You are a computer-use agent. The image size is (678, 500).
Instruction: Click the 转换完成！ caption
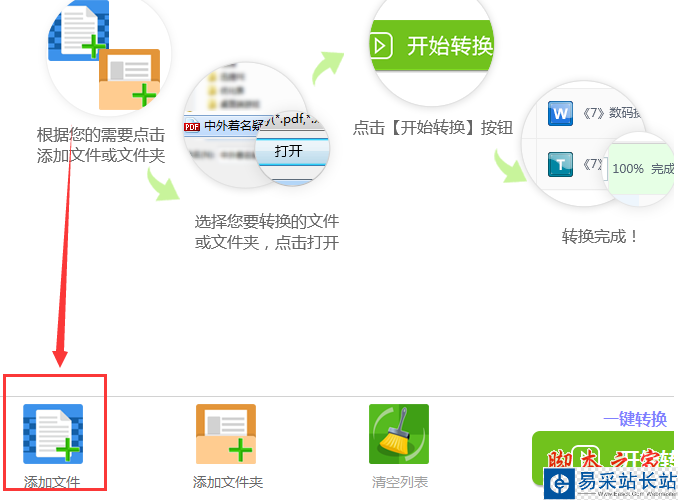pyautogui.click(x=599, y=237)
